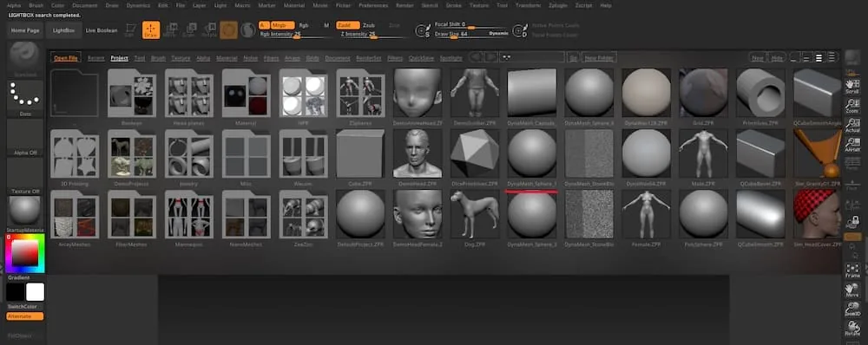The height and width of the screenshot is (345, 868).
Task: Open the Texture Off selector
Action: 25,176
